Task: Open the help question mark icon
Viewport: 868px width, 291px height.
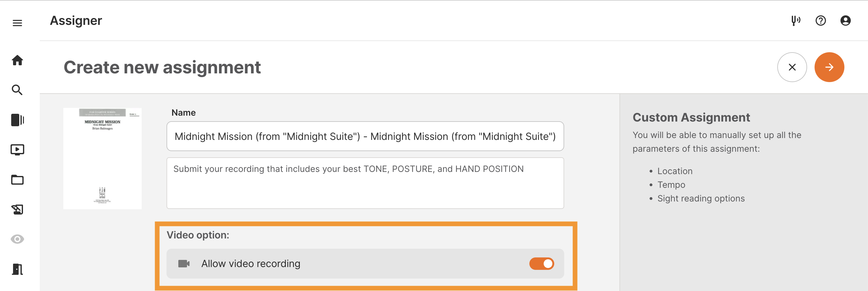Action: [x=820, y=21]
